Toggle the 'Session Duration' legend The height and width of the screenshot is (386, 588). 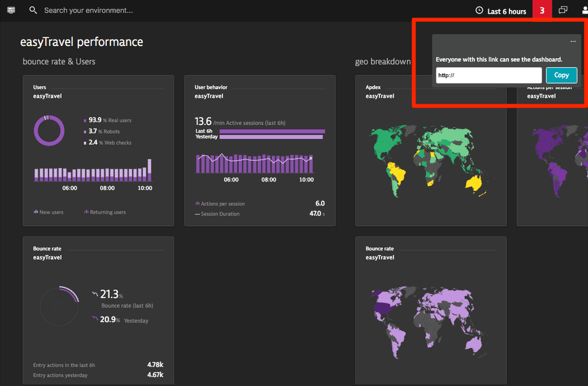pyautogui.click(x=217, y=214)
